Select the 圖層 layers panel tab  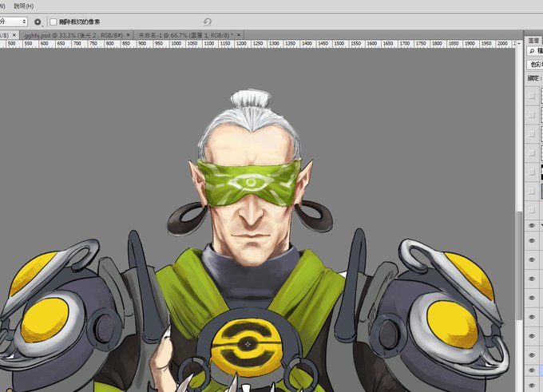coord(533,41)
